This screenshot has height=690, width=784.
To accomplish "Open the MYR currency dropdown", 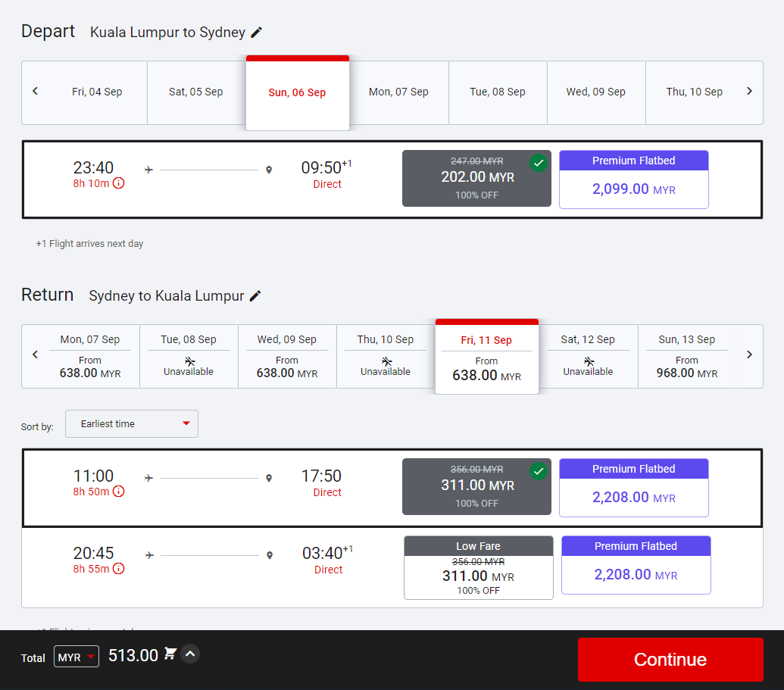I will [77, 657].
